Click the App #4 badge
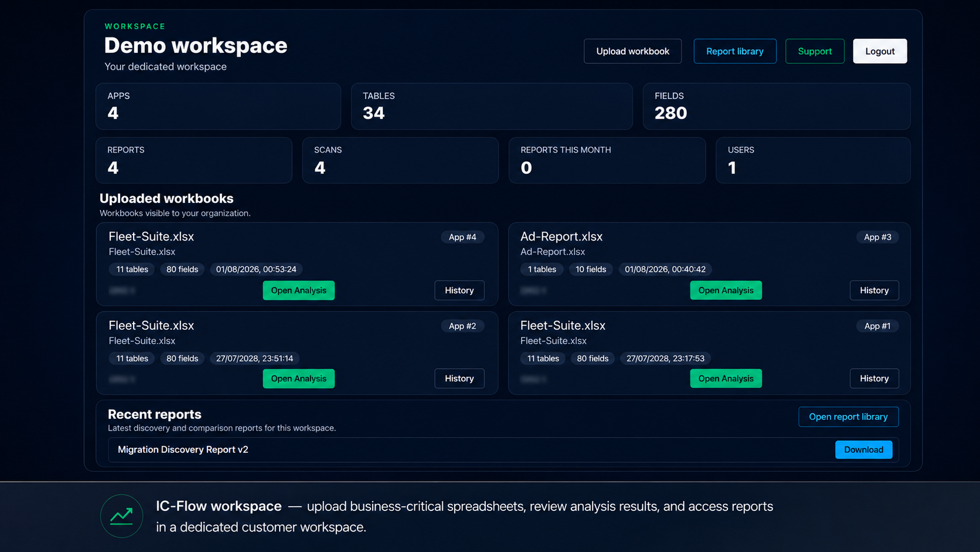980x552 pixels. coord(462,237)
